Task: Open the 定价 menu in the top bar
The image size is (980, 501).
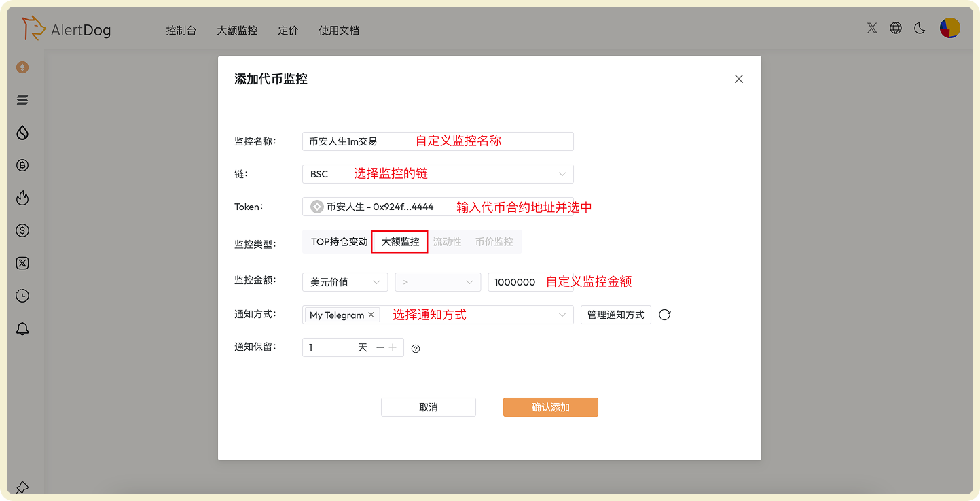Action: coord(288,30)
